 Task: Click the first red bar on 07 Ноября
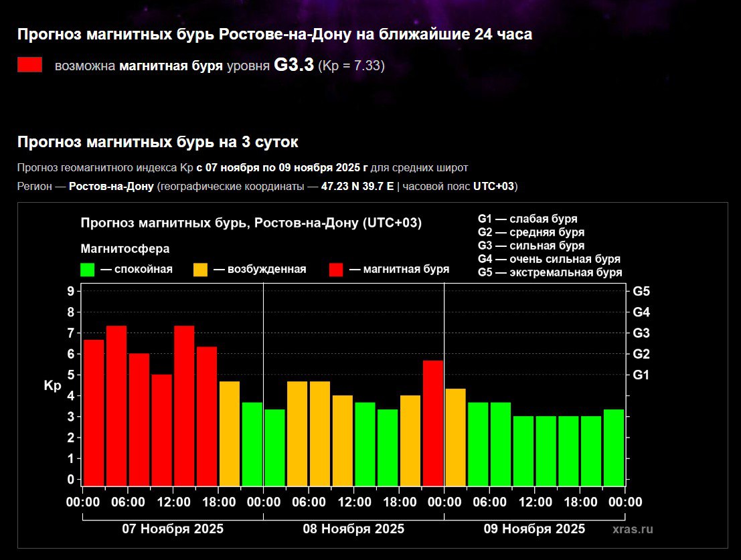point(94,411)
